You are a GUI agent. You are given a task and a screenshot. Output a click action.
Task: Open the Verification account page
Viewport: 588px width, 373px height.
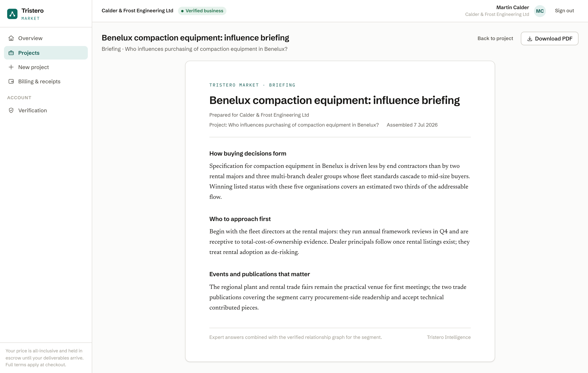click(x=46, y=111)
